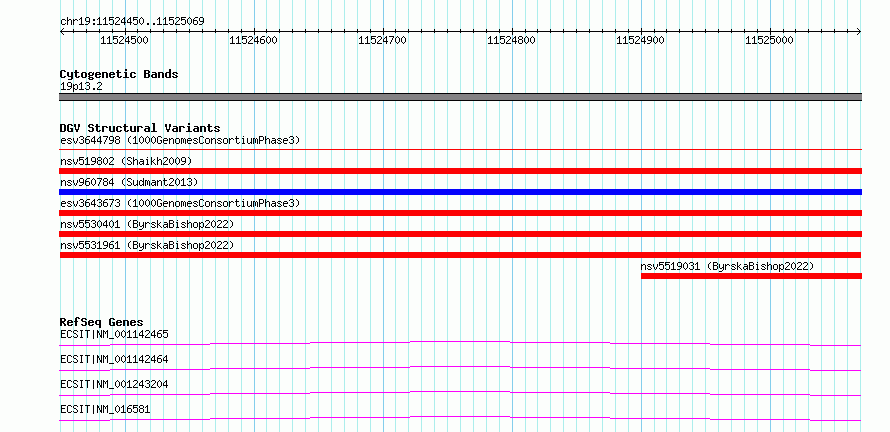The width and height of the screenshot is (890, 432).
Task: Click the chr19:11524450..11525069 region label
Action: tap(132, 22)
